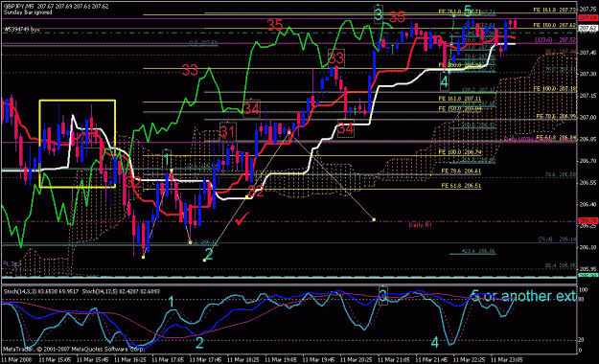
Task: Click the 205.95 price scale value
Action: (587, 269)
